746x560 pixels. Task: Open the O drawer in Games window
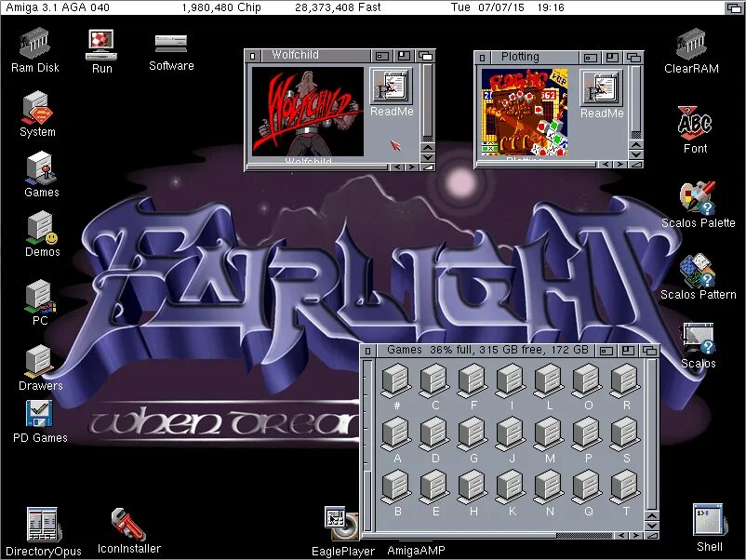[587, 386]
